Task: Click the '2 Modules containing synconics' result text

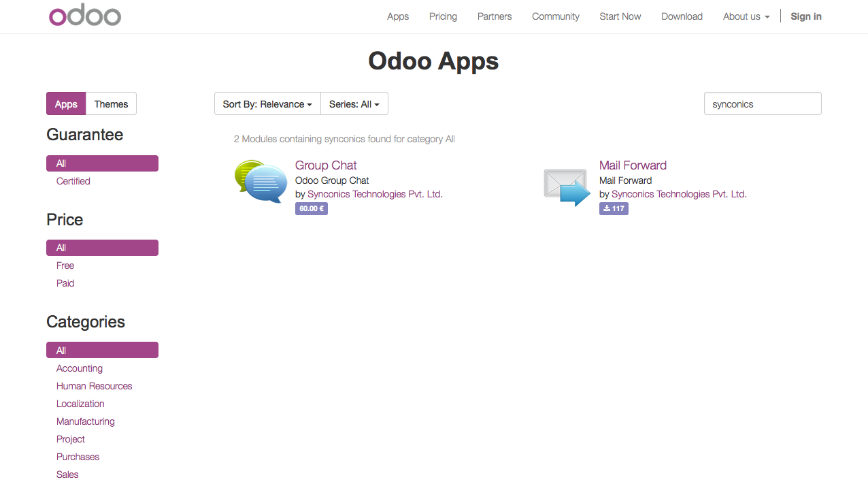Action: click(x=344, y=139)
